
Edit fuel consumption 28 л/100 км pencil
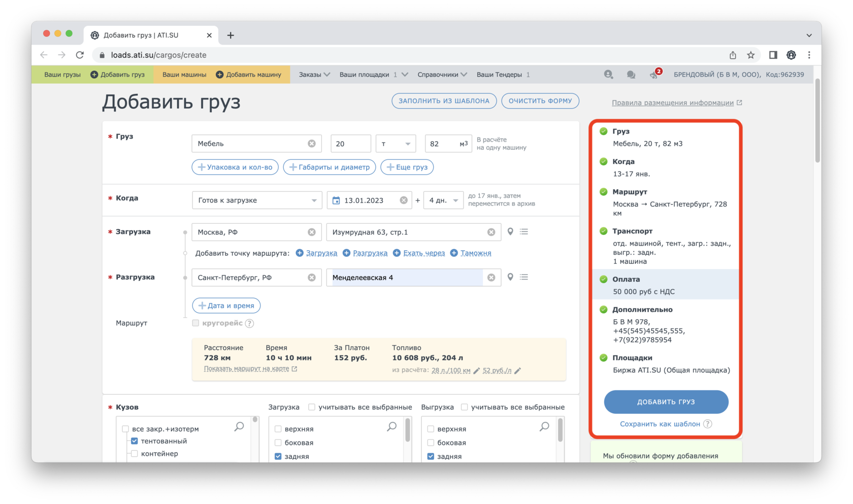click(476, 371)
